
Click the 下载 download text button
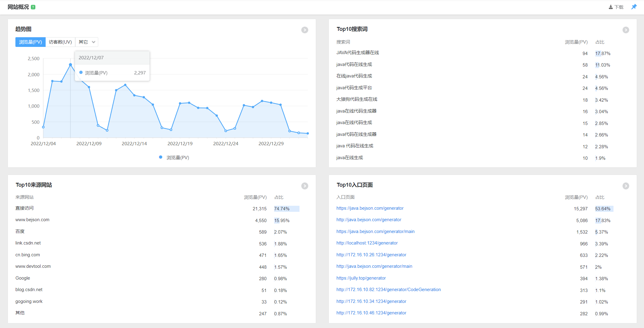coord(619,7)
